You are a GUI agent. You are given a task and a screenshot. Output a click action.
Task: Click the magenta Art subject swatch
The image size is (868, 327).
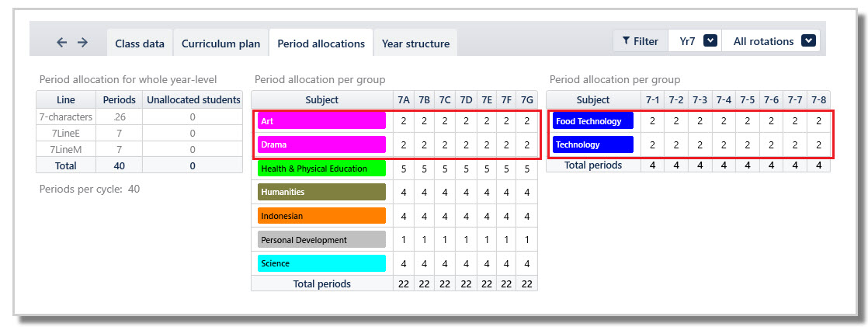point(321,121)
